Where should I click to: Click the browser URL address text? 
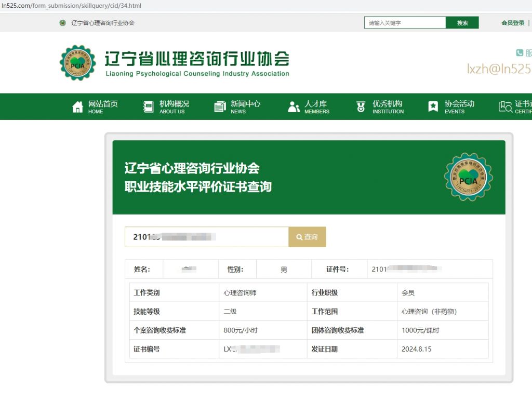(71, 5)
